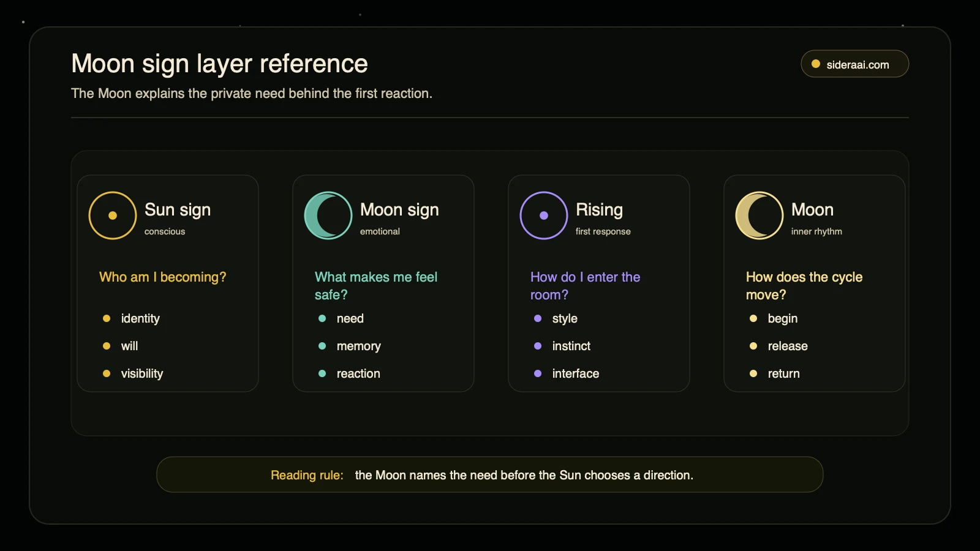Click the subtitle about the private need
The height and width of the screenshot is (551, 980).
coord(252,94)
